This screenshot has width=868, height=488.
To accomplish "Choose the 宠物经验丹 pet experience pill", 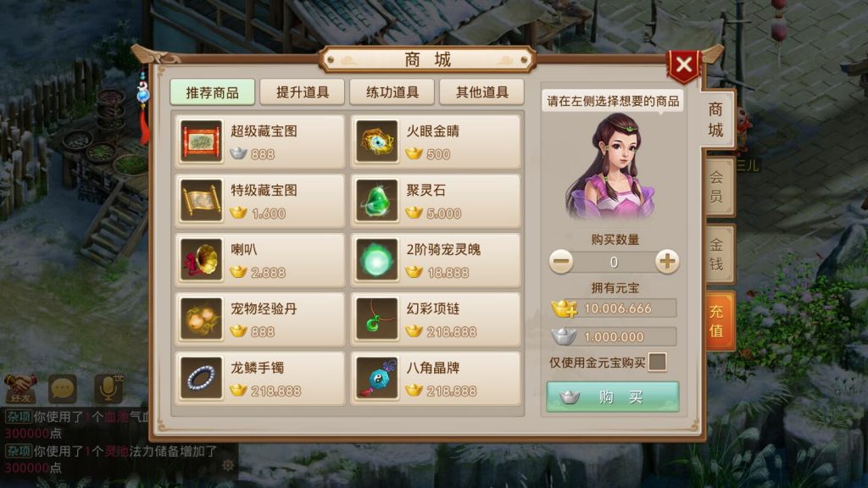I will click(x=259, y=319).
